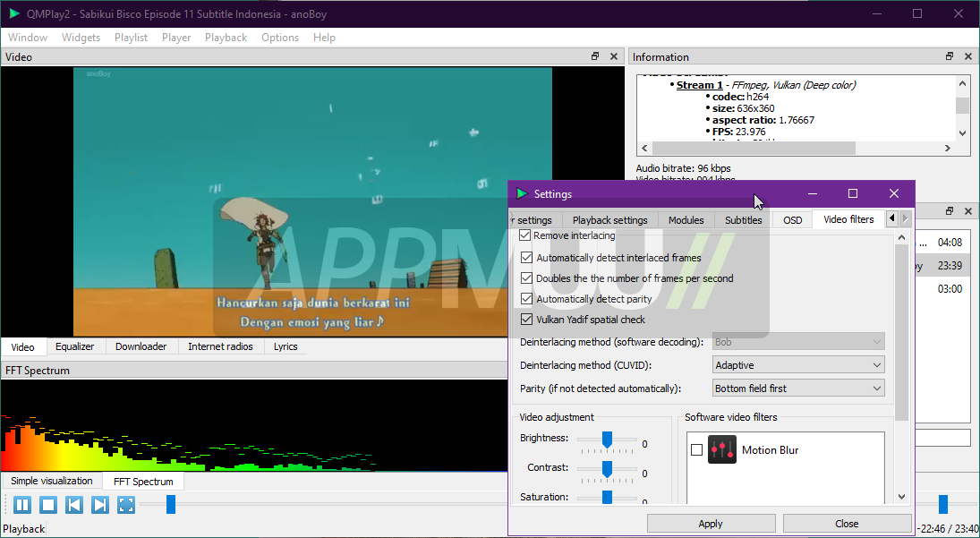980x538 pixels.
Task: Toggle Automatically detect parity checkbox
Action: pyautogui.click(x=527, y=299)
